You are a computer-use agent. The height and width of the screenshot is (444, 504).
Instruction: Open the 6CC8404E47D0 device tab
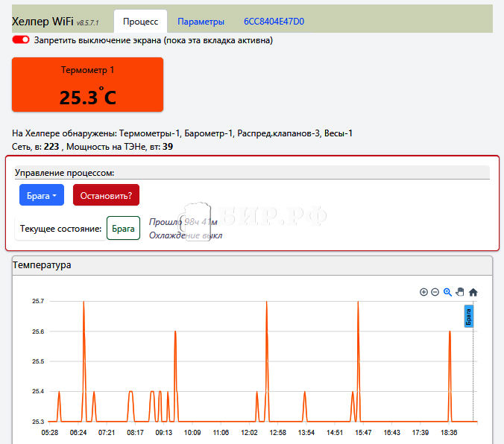pos(274,22)
